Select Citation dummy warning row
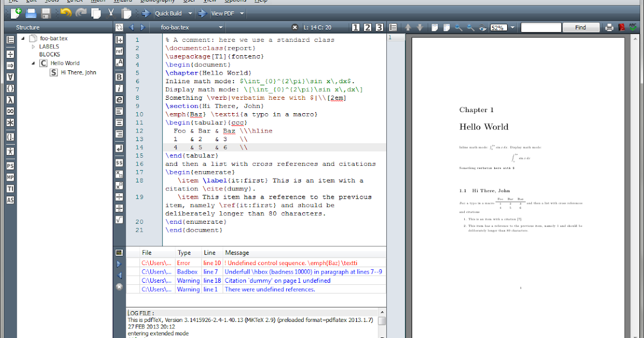This screenshot has height=338, width=644. 256,280
